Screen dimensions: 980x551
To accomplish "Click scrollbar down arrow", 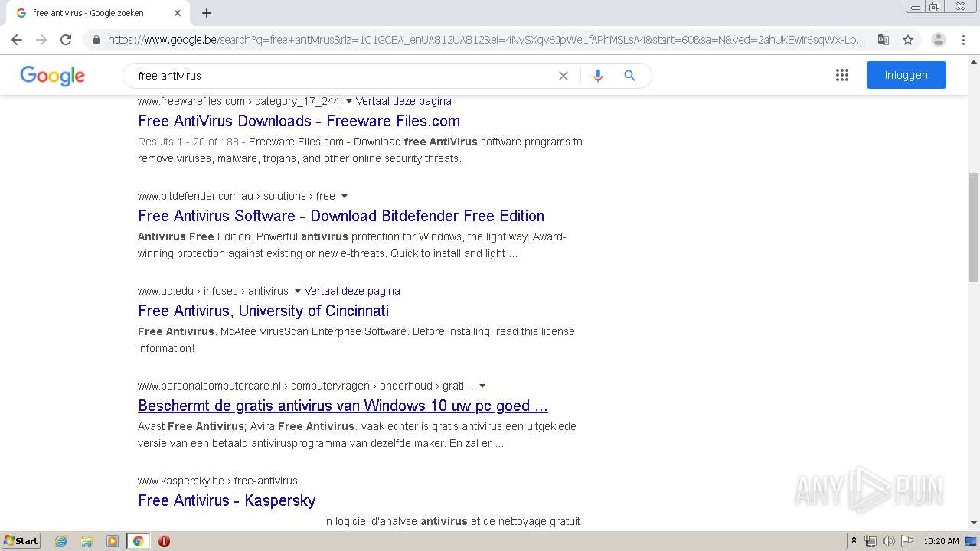I will (x=974, y=523).
